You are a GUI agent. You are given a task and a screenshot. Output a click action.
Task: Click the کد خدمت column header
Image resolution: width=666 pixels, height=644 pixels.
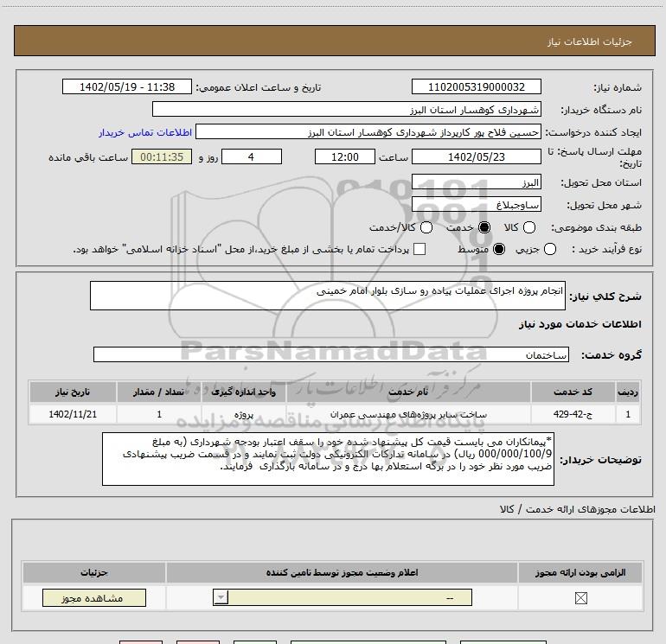573,392
